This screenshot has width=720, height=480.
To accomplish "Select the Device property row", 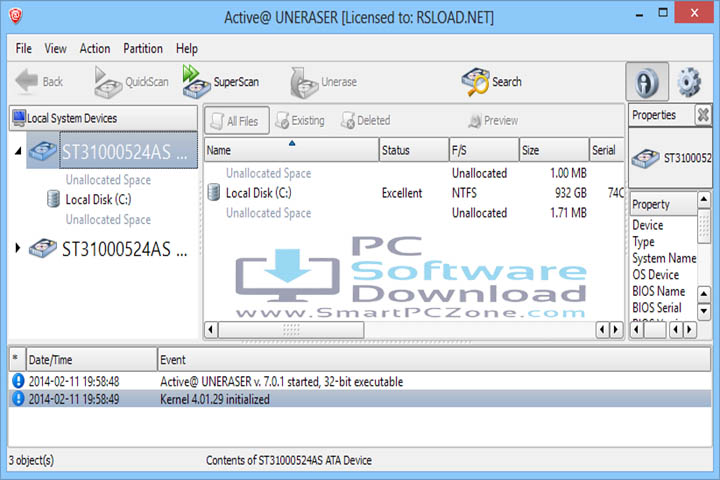I will [647, 225].
